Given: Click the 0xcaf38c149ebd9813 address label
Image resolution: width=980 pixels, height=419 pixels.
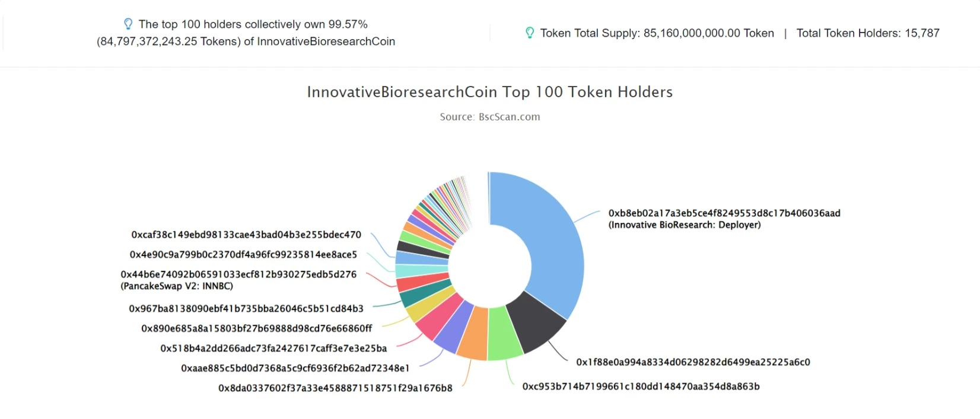Looking at the screenshot, I should tap(246, 234).
